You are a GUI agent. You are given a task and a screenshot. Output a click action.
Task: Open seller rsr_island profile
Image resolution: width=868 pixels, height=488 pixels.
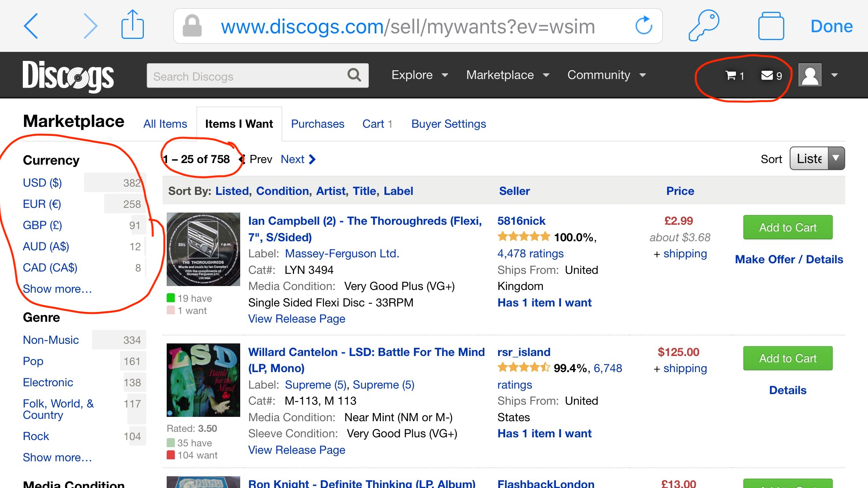(524, 352)
